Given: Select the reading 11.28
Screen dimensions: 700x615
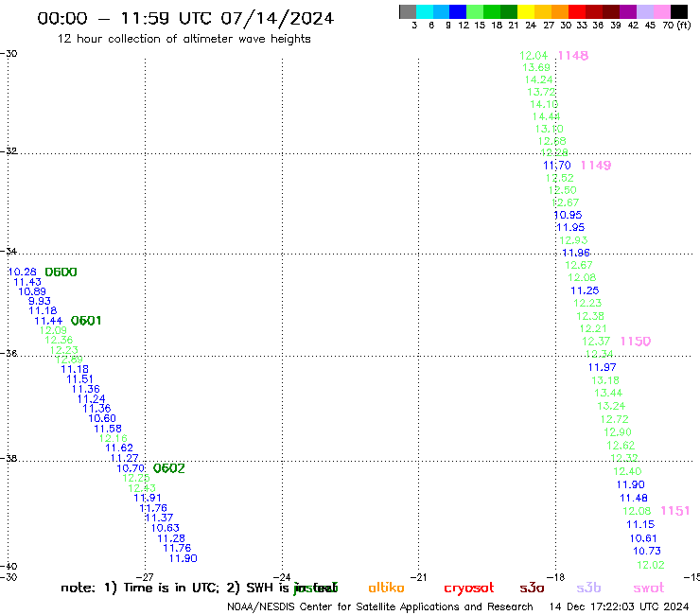Looking at the screenshot, I should click(x=171, y=538).
